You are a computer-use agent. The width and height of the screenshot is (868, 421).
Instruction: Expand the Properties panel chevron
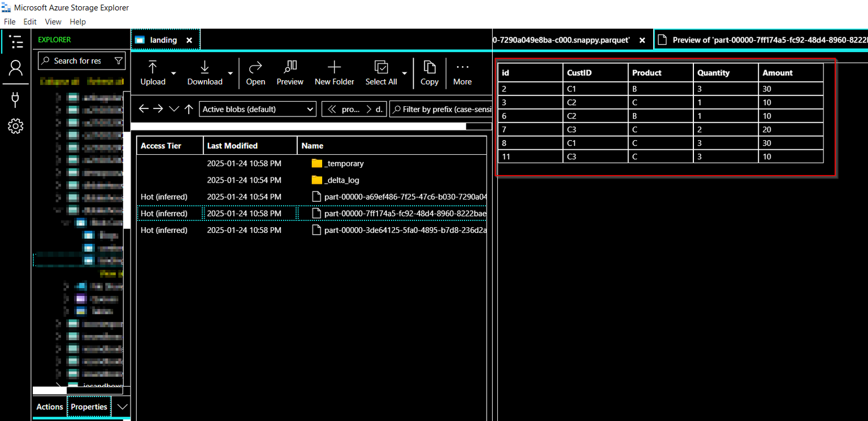122,406
